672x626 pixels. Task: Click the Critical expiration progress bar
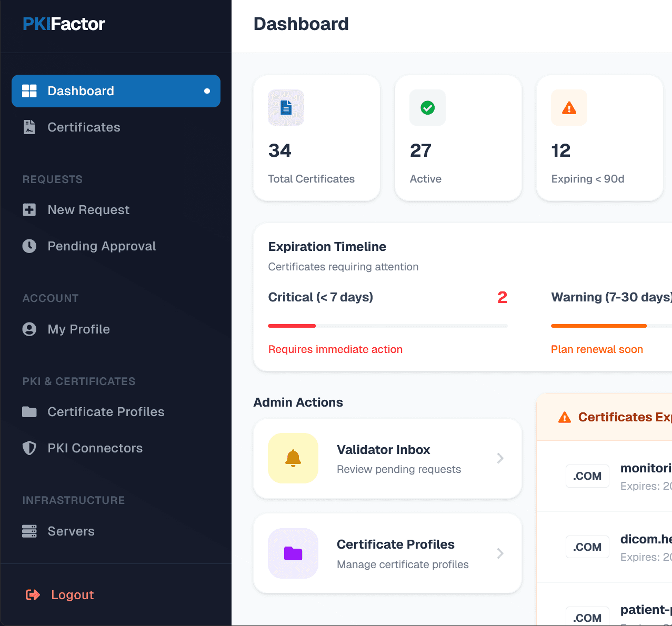[388, 326]
